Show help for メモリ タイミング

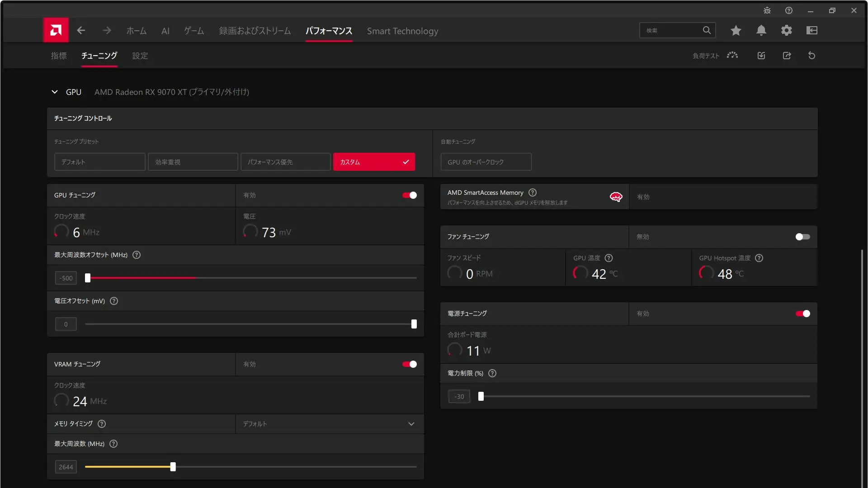click(102, 424)
